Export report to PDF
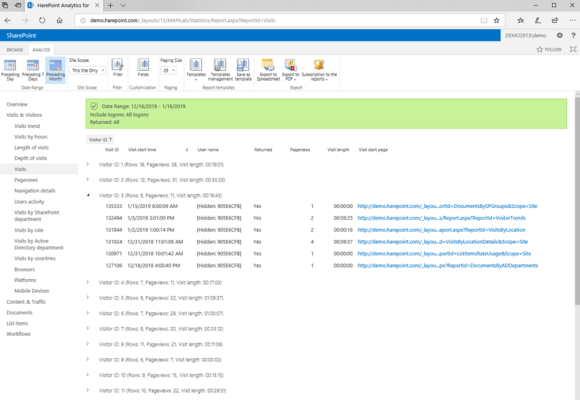Viewport: 580px width, 400px height. pos(290,69)
